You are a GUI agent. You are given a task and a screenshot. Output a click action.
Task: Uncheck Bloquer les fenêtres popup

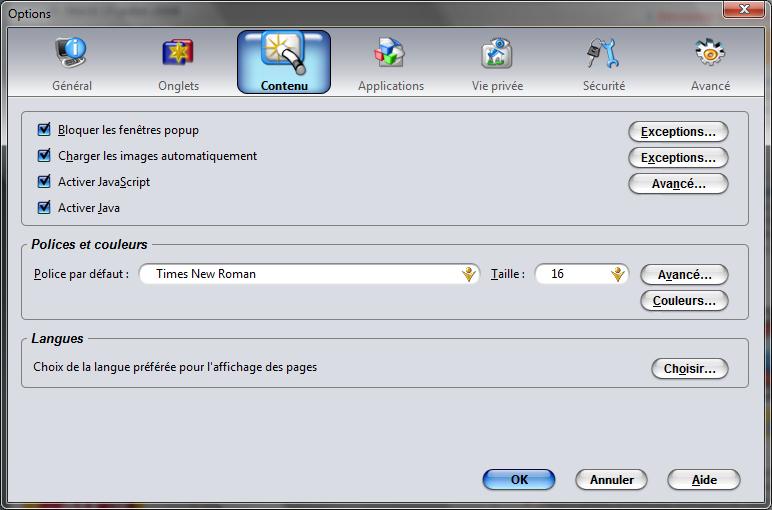[x=44, y=129]
